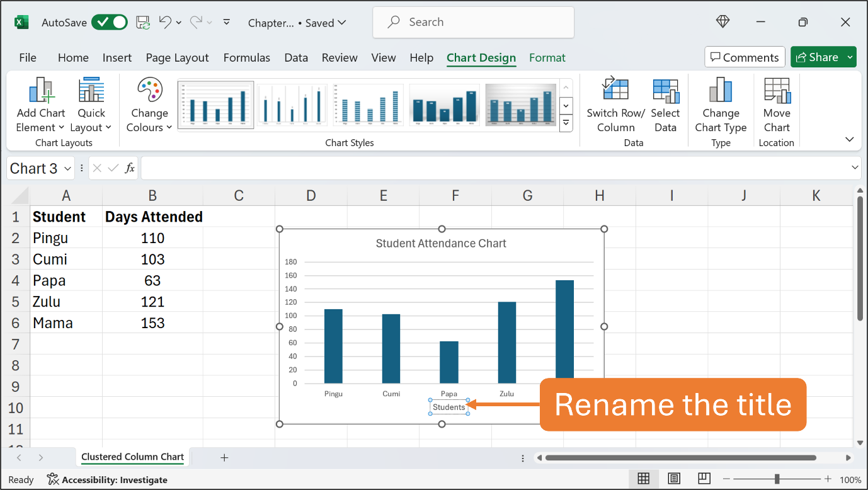
Task: Open the Undo history dropdown arrow
Action: (x=179, y=23)
